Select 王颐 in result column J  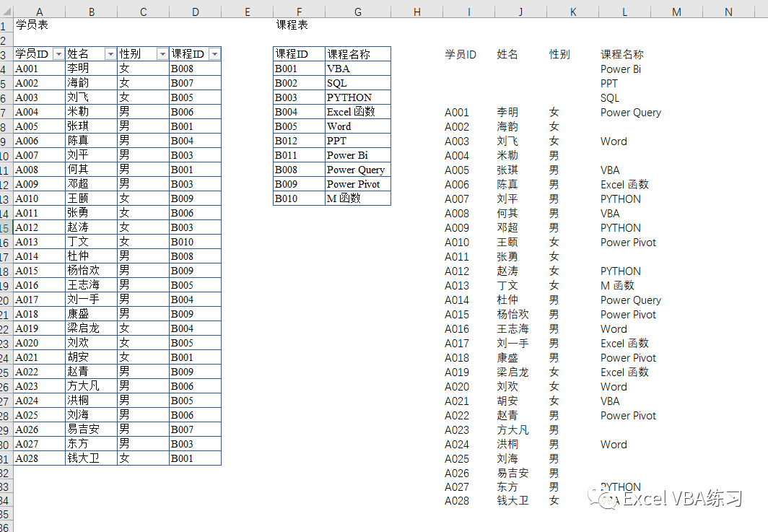point(507,243)
